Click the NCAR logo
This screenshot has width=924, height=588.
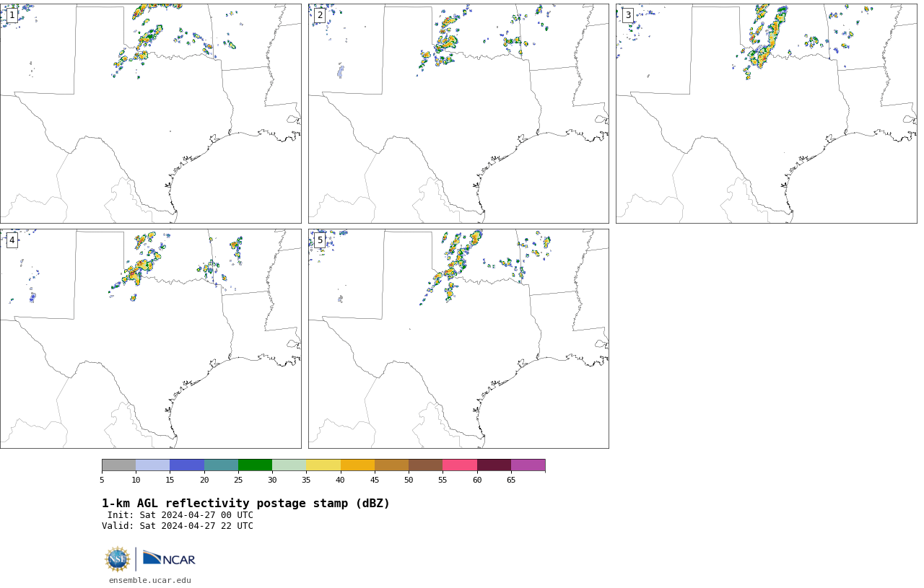click(x=169, y=558)
